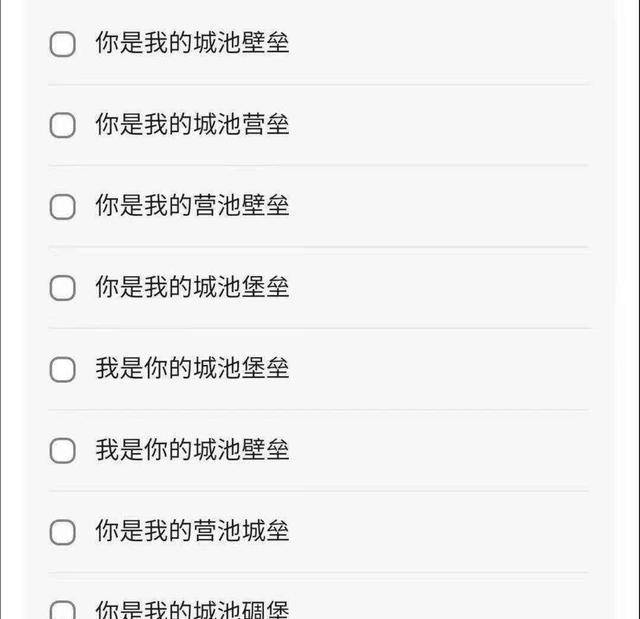The width and height of the screenshot is (640, 619).
Task: Toggle the 我是你的城池堡垒 checkbox
Action: (x=63, y=369)
